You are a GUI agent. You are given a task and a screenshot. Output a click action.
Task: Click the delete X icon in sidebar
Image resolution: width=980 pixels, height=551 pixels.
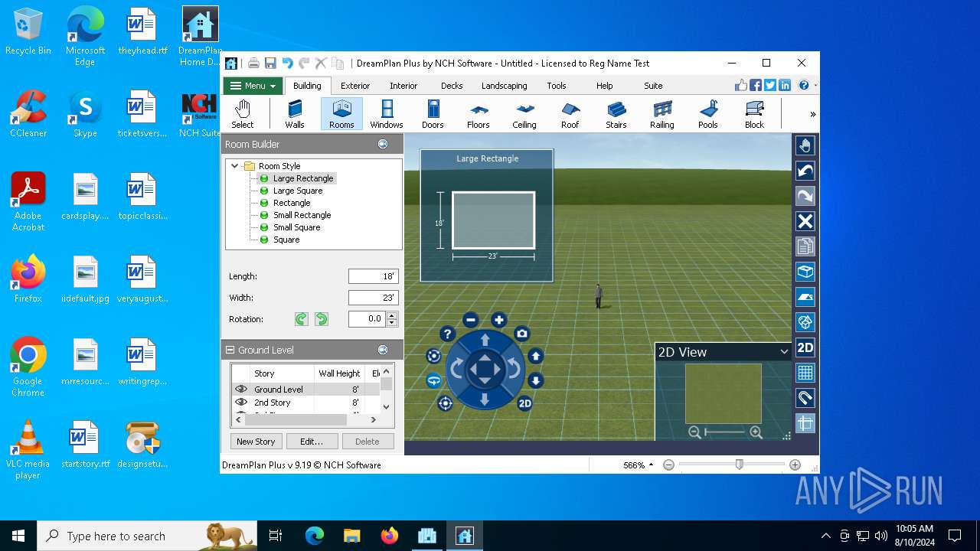pyautogui.click(x=805, y=221)
